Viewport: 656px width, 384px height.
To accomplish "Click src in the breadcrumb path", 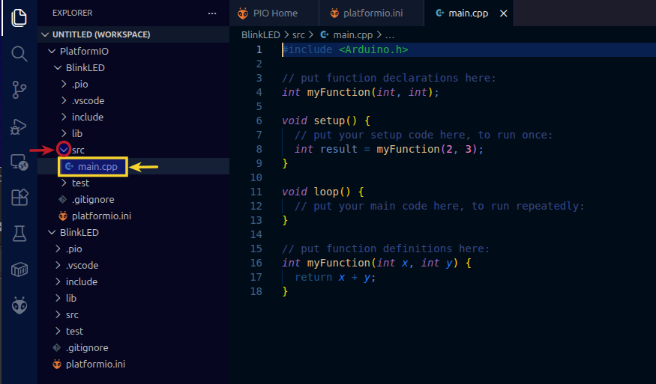I will tap(298, 35).
